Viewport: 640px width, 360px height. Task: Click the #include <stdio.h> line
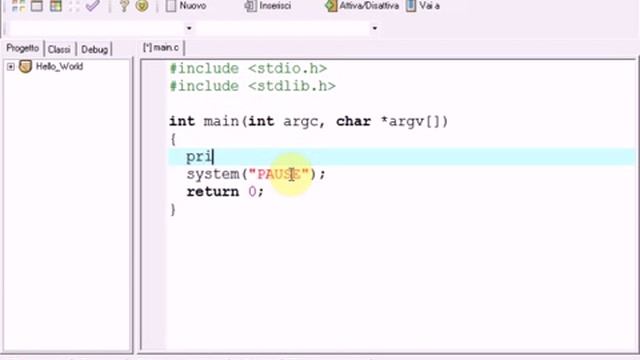pyautogui.click(x=248, y=69)
